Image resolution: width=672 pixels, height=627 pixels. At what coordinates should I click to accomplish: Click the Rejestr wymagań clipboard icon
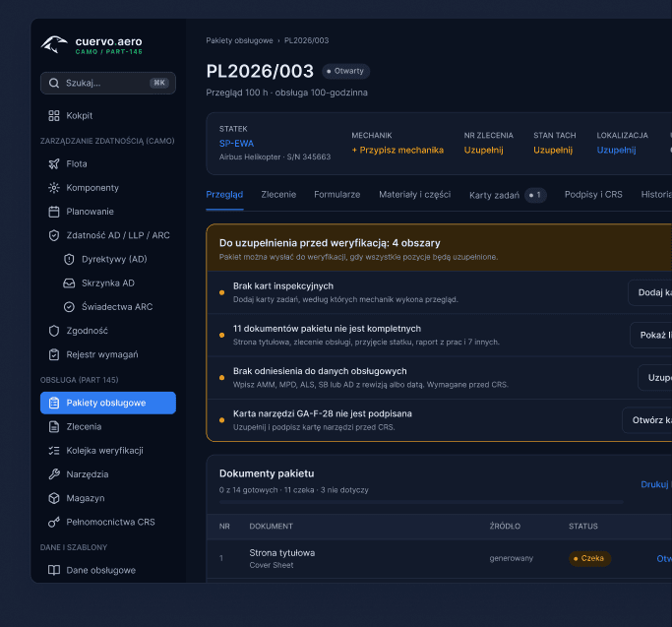click(54, 354)
